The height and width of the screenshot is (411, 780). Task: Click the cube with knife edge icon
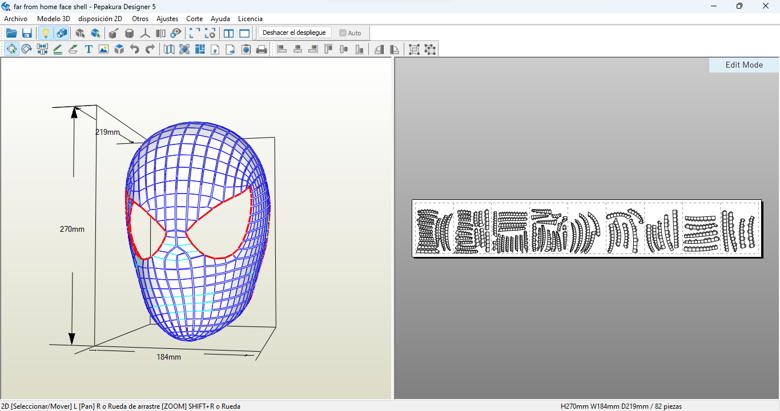coord(113,33)
